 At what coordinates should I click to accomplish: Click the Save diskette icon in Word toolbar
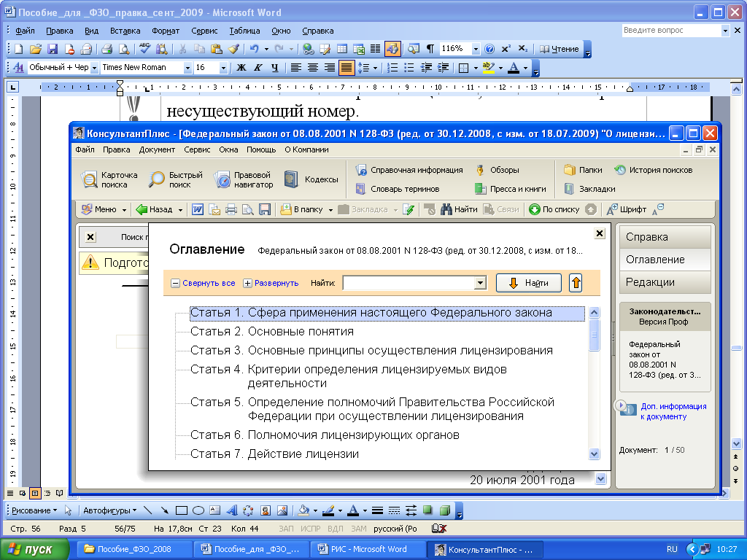click(x=52, y=49)
